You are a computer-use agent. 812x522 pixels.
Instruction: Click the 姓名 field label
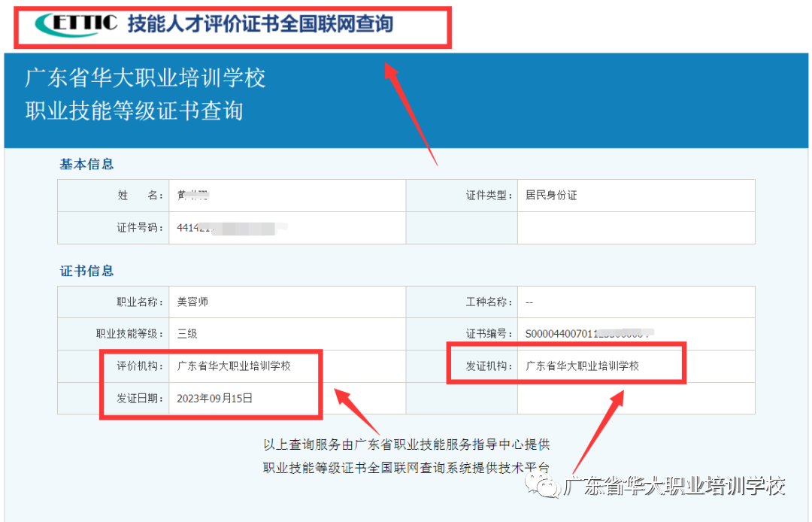140,196
